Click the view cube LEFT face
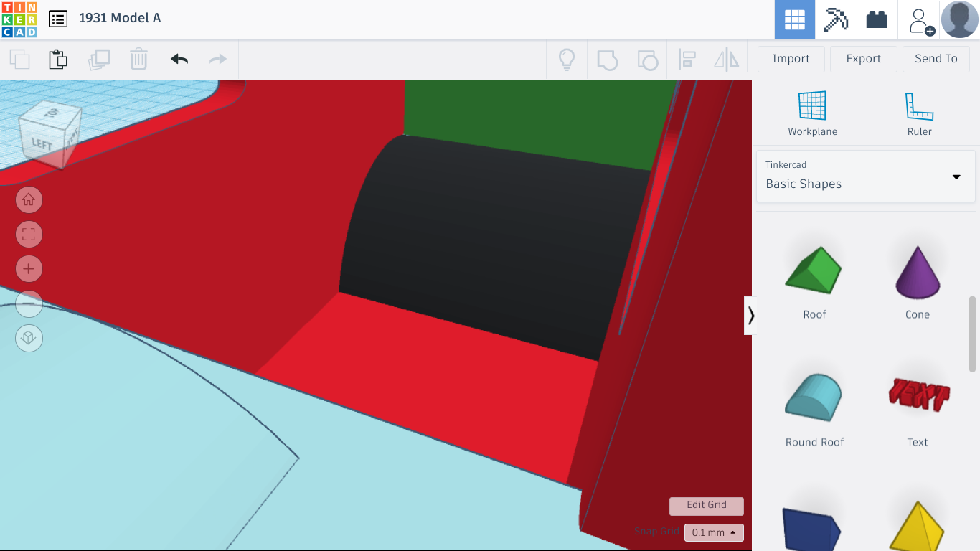 tap(40, 144)
